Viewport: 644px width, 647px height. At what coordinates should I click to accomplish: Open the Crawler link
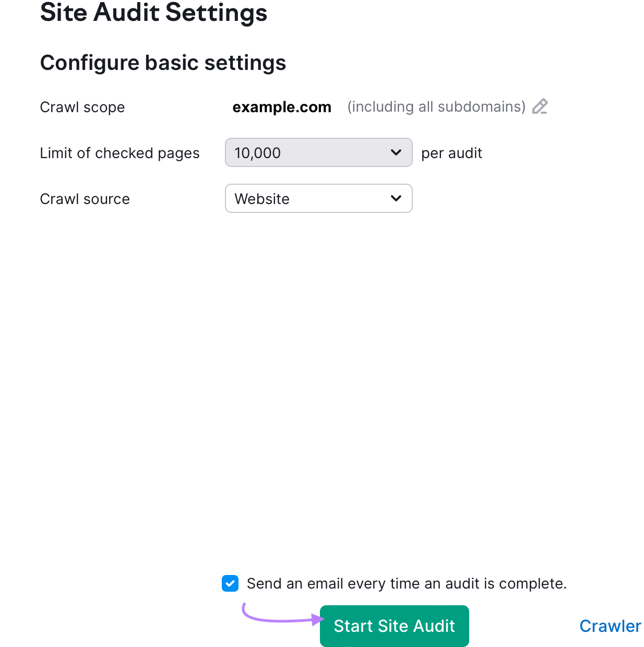coord(610,626)
